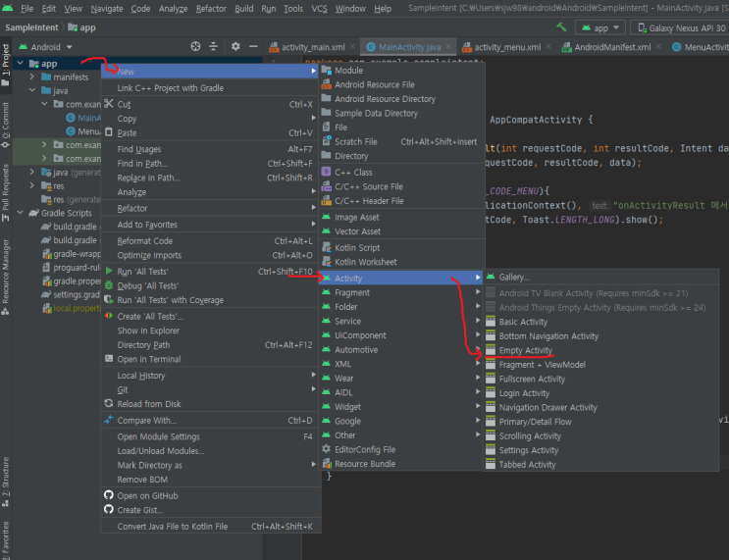Open the Build menu
Image resolution: width=729 pixels, height=560 pixels.
tap(243, 9)
